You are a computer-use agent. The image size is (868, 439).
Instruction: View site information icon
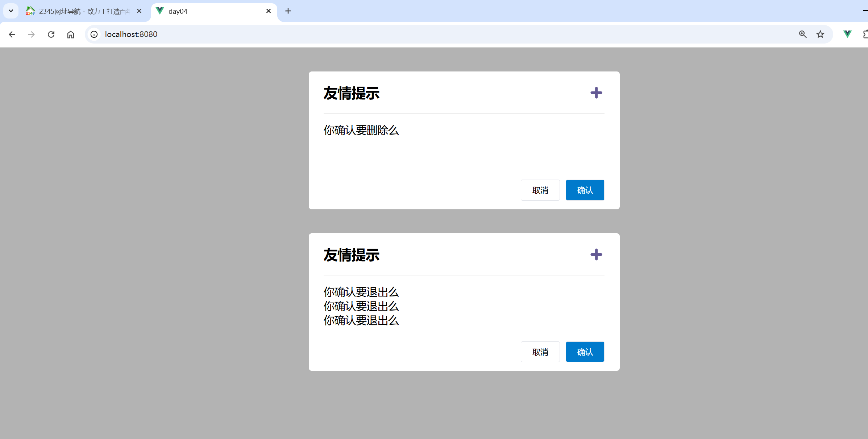(94, 34)
